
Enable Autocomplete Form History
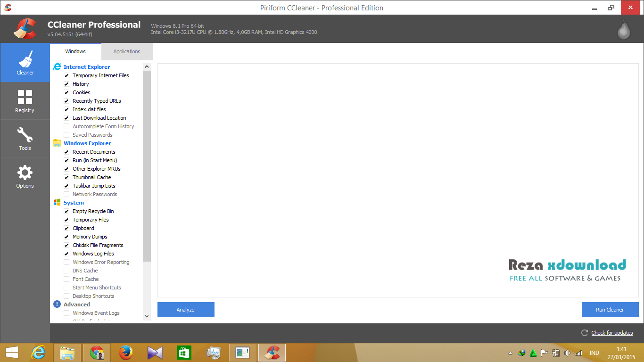point(66,126)
